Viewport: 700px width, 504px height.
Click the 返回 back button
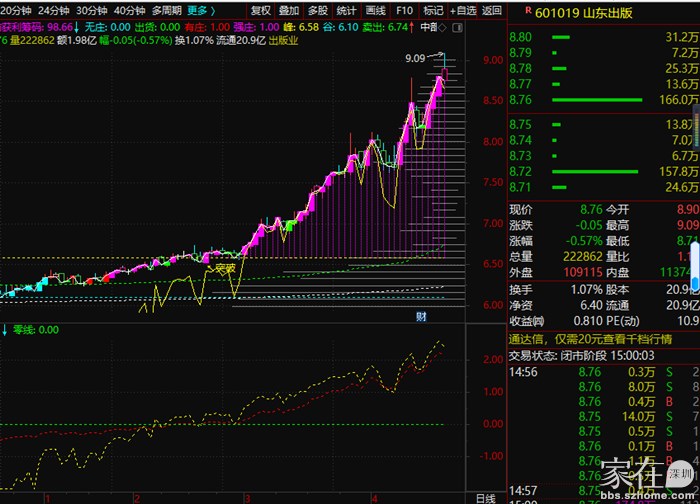pyautogui.click(x=491, y=11)
